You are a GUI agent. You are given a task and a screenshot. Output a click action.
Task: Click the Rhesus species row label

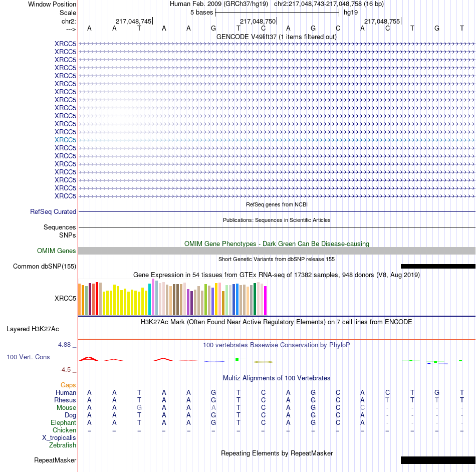pos(65,400)
